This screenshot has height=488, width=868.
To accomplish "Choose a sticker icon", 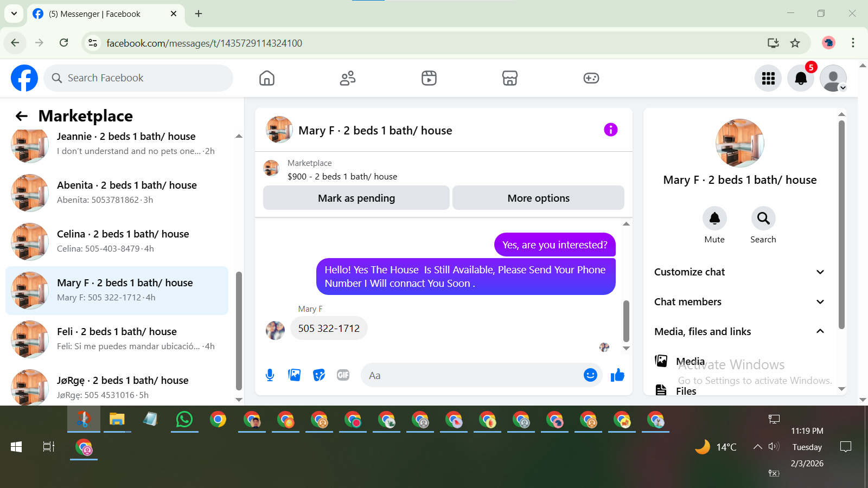I will [319, 375].
